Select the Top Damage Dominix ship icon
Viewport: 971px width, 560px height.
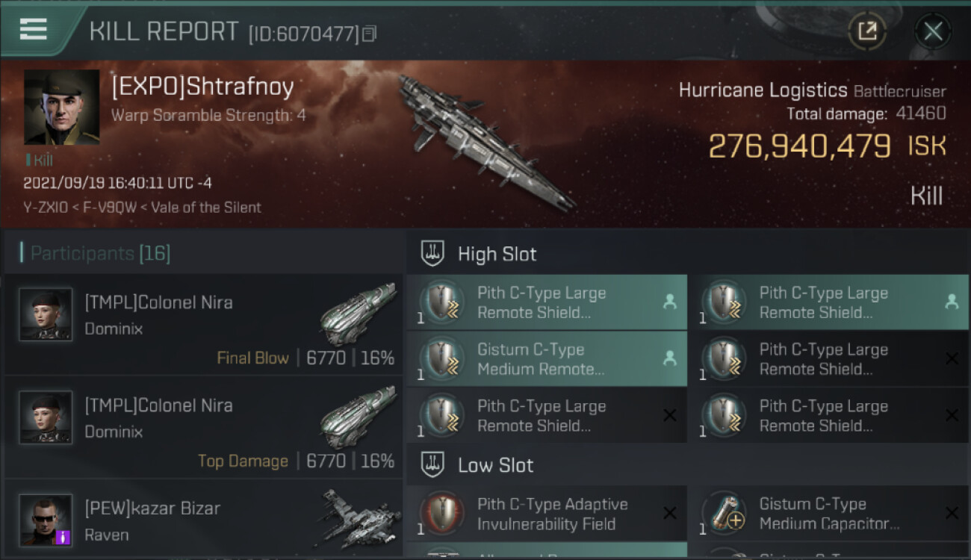click(358, 418)
